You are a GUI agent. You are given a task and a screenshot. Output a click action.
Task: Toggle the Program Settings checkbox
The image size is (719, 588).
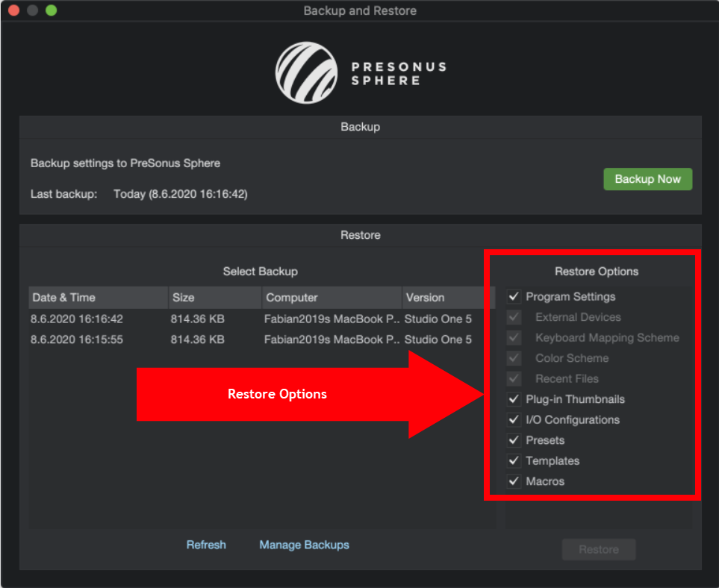click(514, 296)
